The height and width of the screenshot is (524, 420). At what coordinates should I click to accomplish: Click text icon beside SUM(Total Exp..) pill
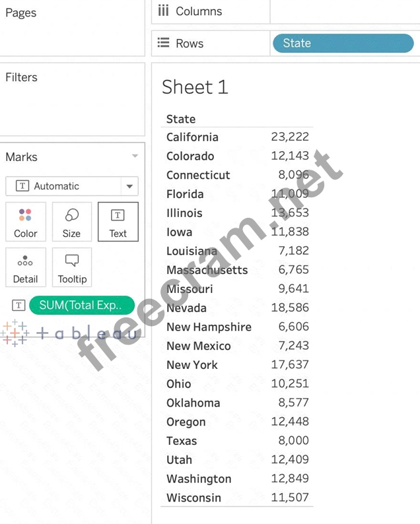[18, 305]
